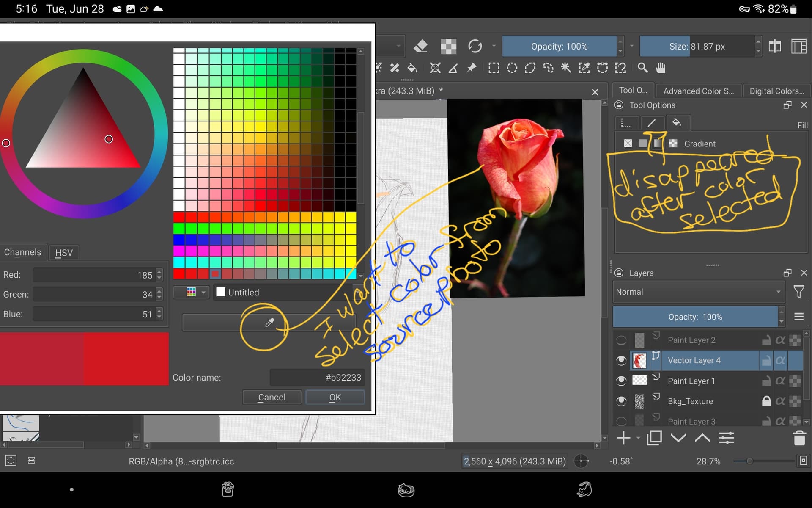Image resolution: width=812 pixels, height=508 pixels.
Task: Click the color name hex field
Action: 317,377
